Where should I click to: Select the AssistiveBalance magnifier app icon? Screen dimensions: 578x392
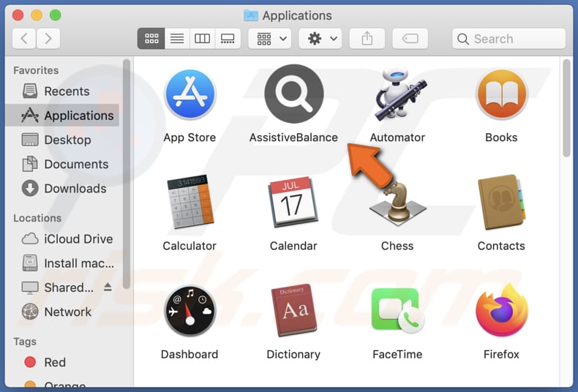coord(294,94)
